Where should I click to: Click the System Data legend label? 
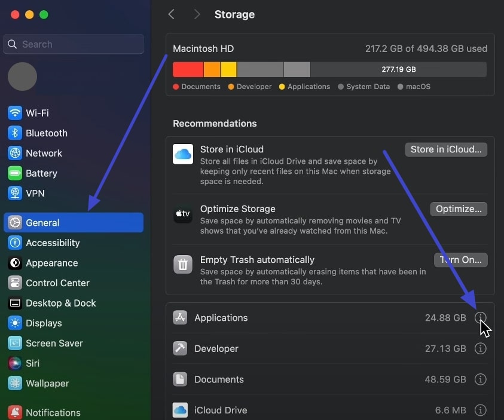[x=368, y=87]
